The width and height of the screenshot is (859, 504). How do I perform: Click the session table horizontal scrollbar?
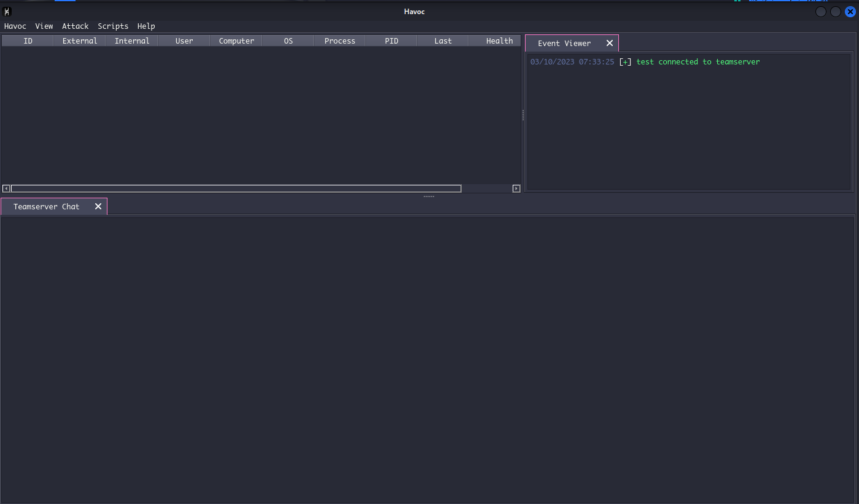click(236, 188)
